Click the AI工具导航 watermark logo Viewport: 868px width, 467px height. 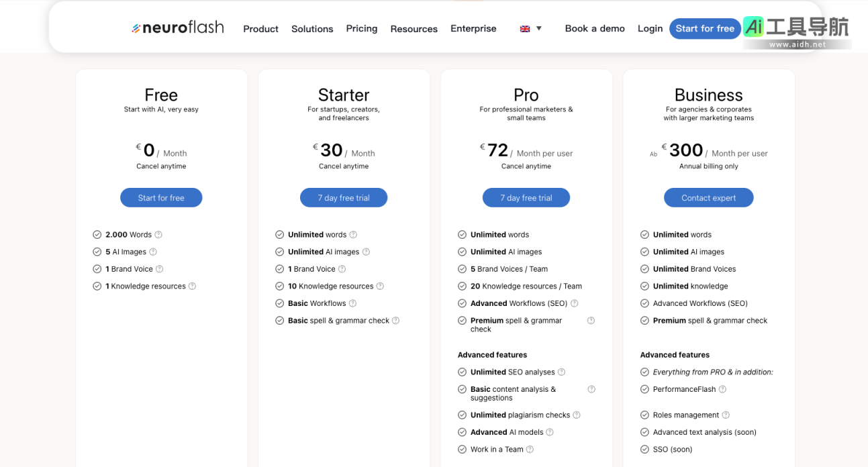click(796, 32)
